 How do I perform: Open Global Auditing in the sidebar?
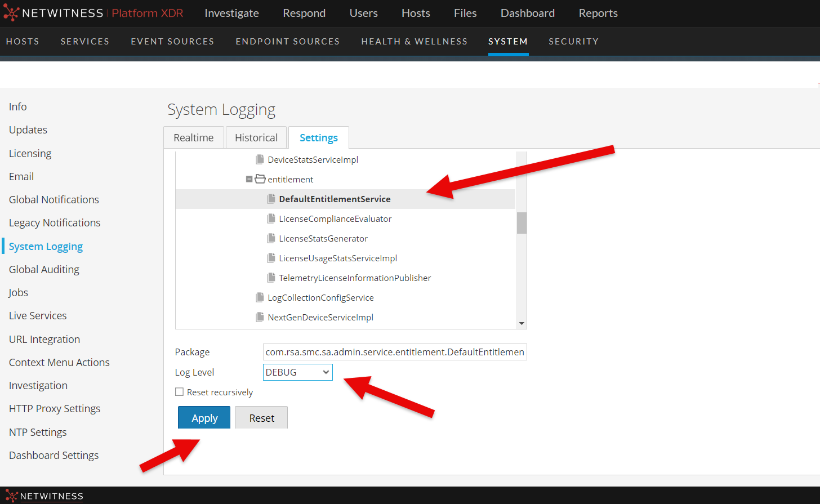pyautogui.click(x=44, y=270)
